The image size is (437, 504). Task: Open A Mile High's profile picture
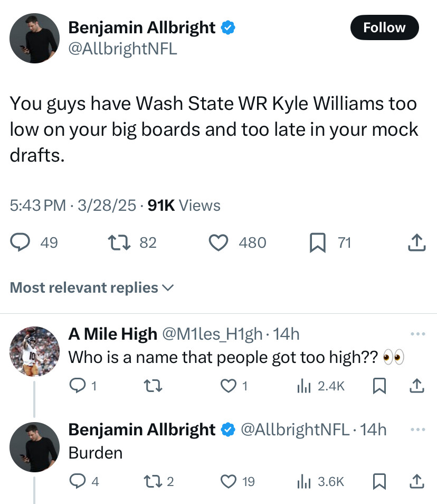pos(34,351)
